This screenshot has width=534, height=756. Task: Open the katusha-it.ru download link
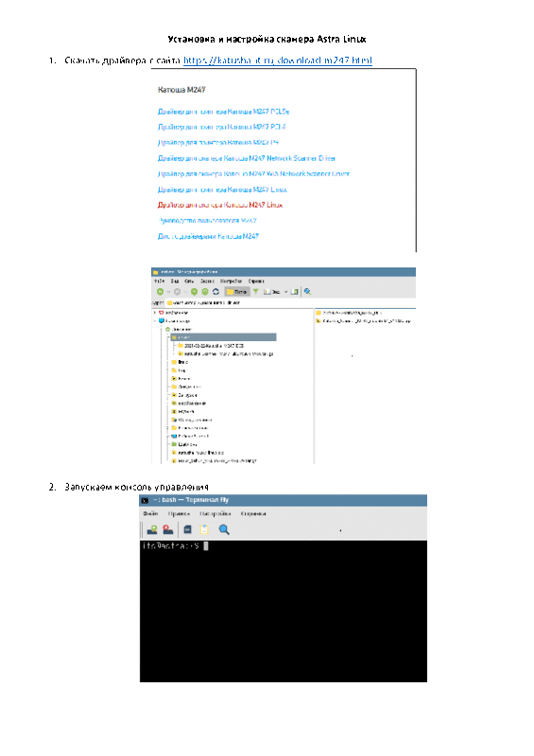pos(277,60)
